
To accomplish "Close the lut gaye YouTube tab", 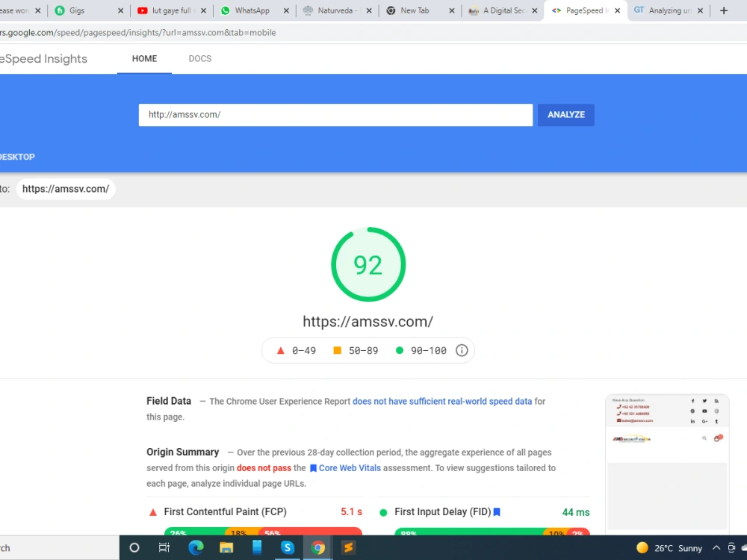I will (x=203, y=10).
